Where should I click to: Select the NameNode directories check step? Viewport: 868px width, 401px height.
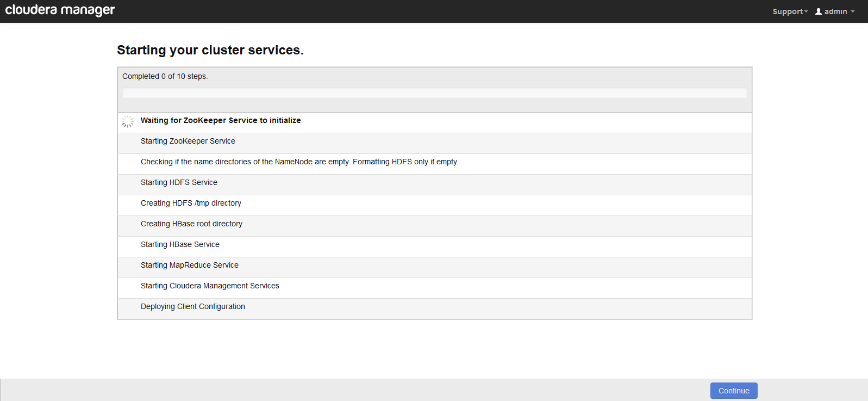(x=435, y=164)
